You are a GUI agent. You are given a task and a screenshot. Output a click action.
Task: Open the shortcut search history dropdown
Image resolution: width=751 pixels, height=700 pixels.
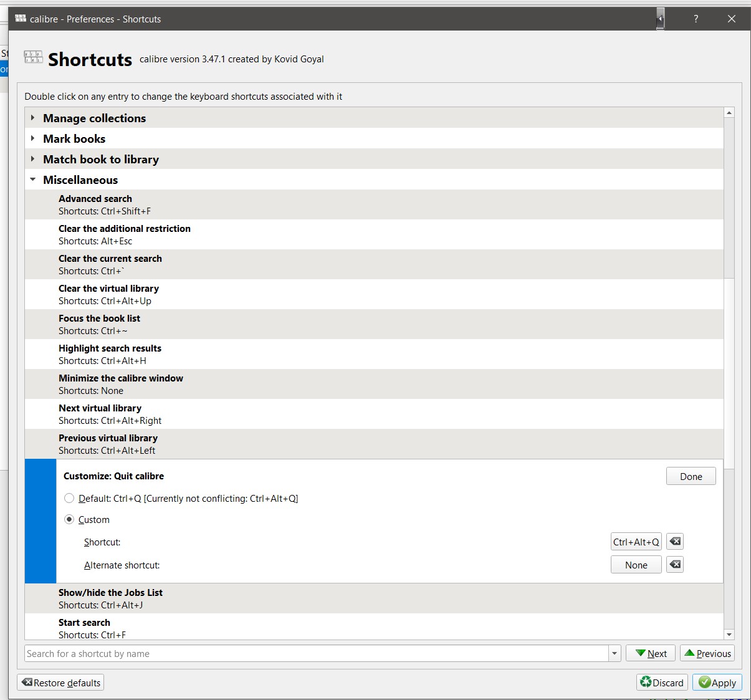(615, 653)
